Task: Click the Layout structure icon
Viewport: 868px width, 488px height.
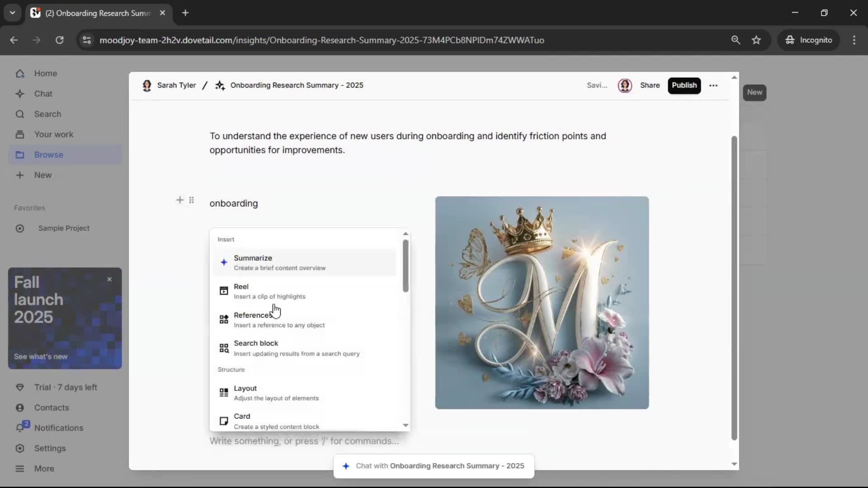Action: [224, 393]
